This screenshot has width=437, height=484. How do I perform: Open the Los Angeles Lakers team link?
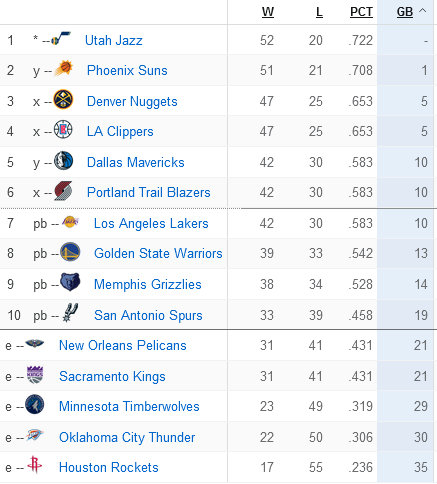pos(151,223)
